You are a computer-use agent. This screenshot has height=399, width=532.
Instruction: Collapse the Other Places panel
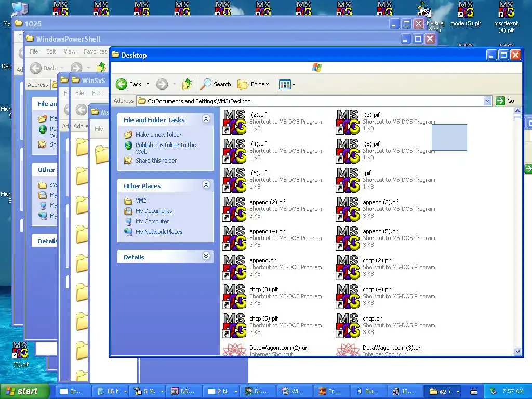point(206,184)
